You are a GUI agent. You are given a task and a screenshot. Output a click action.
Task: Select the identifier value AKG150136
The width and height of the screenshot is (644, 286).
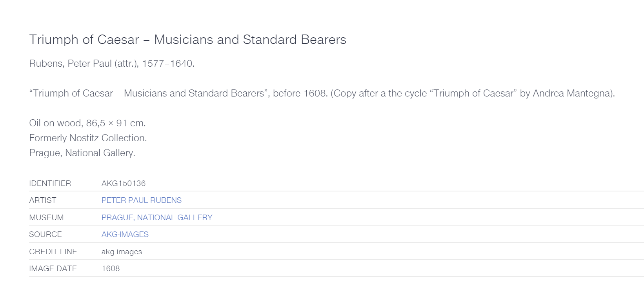pos(124,183)
